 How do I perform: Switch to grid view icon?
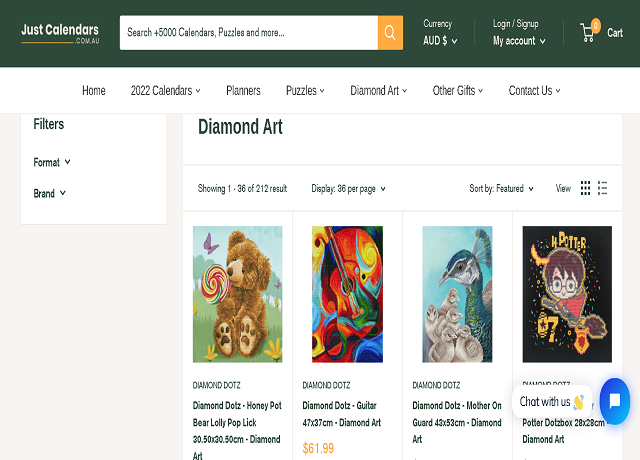586,188
